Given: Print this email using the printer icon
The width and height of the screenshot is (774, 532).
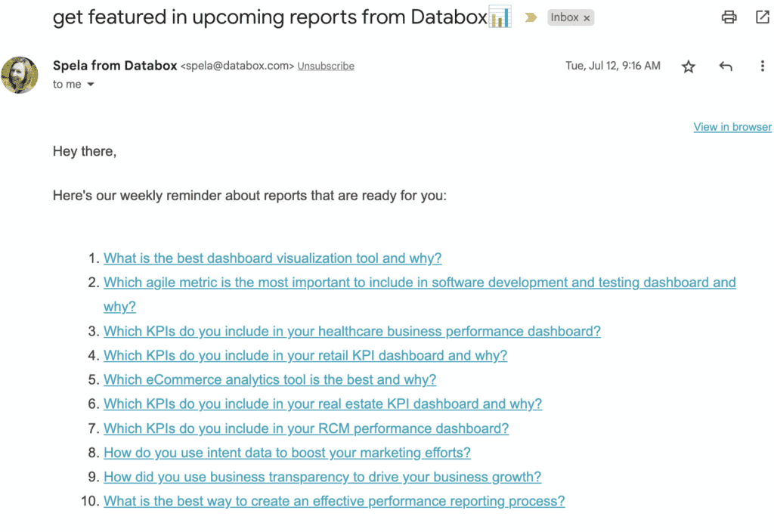Looking at the screenshot, I should pyautogui.click(x=729, y=17).
